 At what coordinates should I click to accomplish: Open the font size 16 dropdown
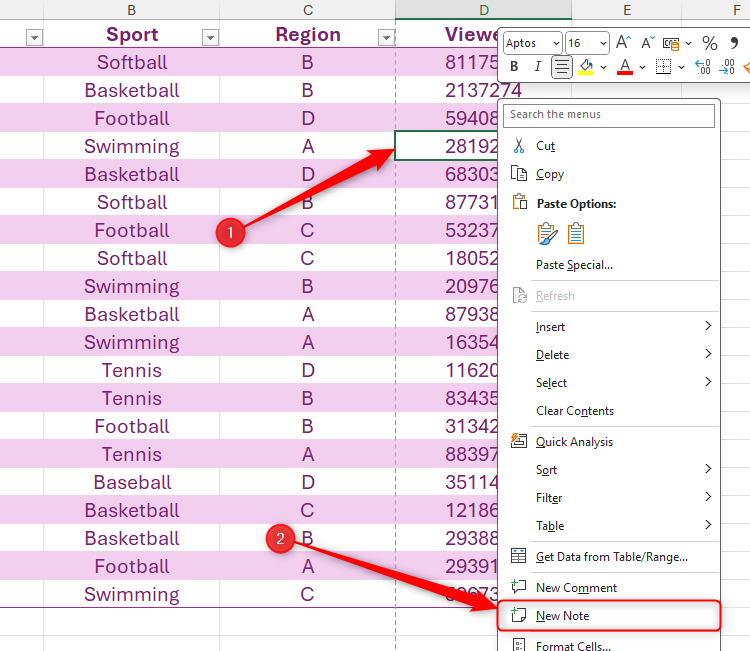[602, 43]
